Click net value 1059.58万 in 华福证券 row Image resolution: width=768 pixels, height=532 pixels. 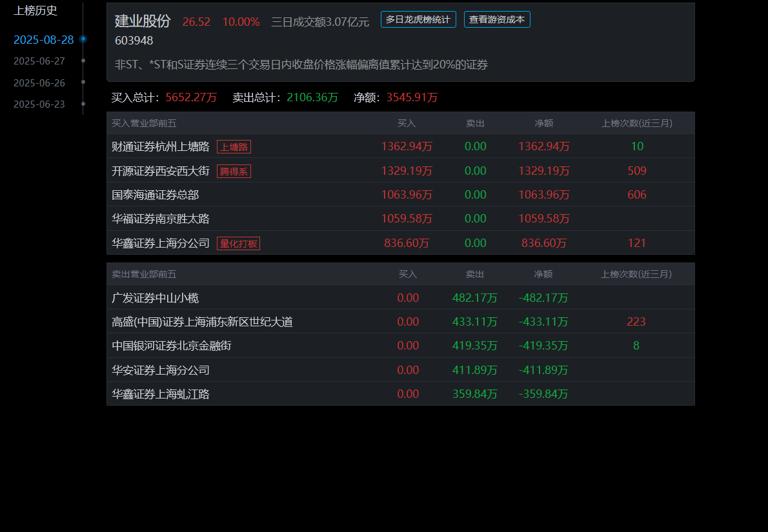point(543,219)
